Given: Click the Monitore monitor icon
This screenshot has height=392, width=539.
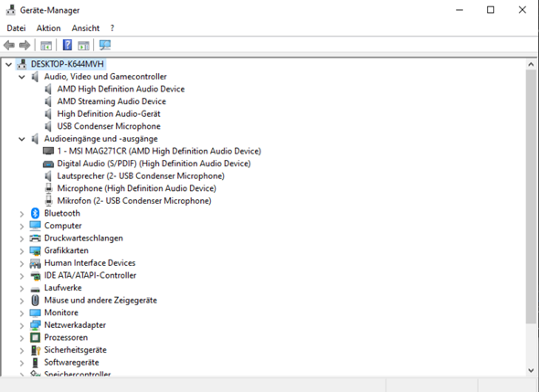Looking at the screenshot, I should [x=35, y=313].
